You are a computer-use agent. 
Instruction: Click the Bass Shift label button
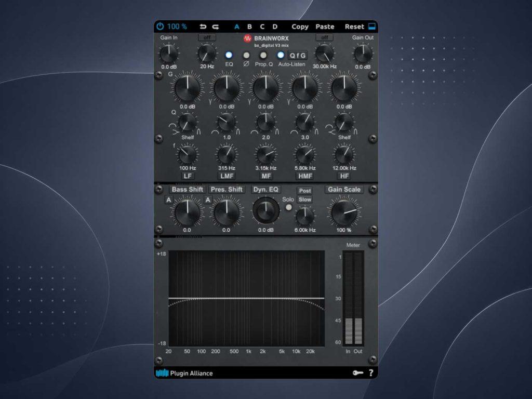[x=187, y=190]
